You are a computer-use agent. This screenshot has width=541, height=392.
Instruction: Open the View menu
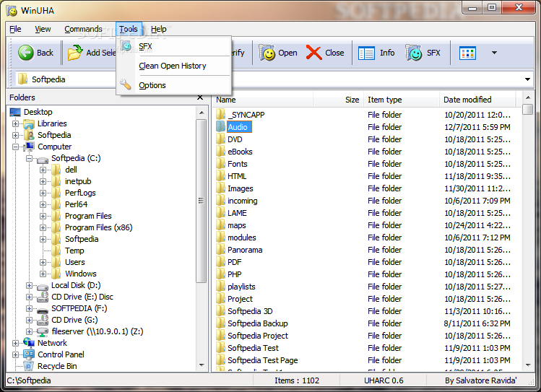(x=43, y=29)
